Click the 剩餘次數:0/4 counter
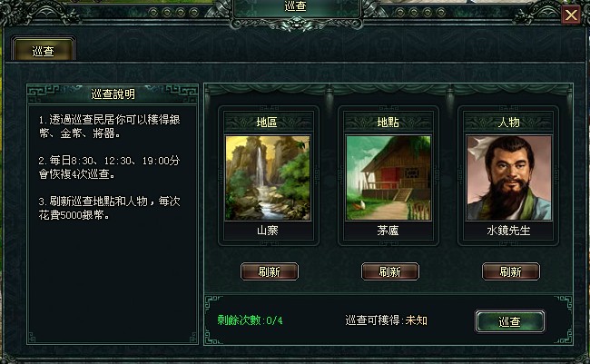Viewport: 590px width, 364px height. click(x=250, y=320)
